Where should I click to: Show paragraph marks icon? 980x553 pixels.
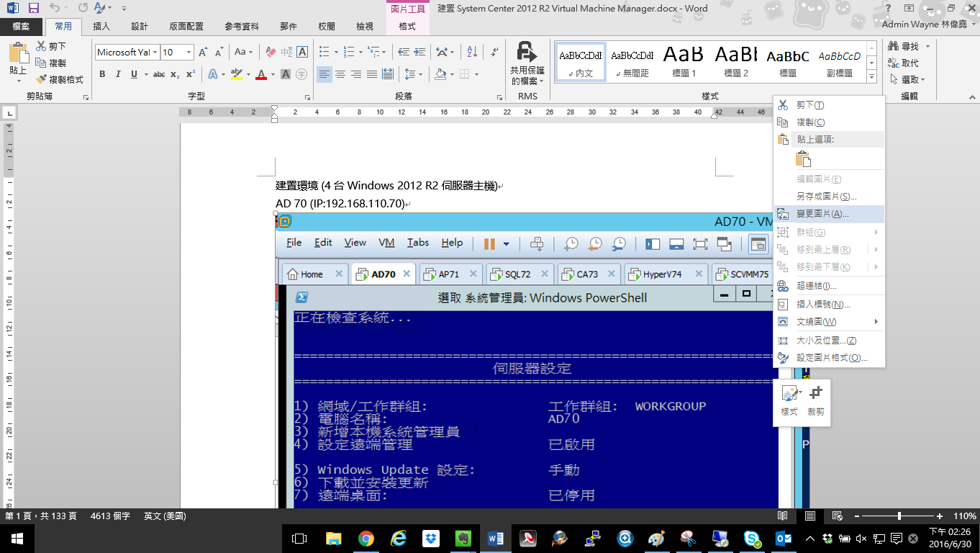495,52
